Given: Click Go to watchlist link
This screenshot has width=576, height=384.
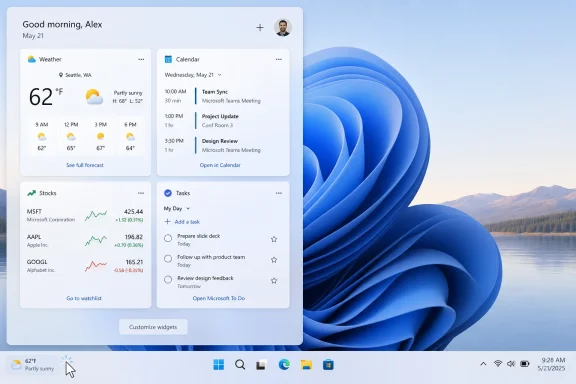Looking at the screenshot, I should [x=84, y=298].
